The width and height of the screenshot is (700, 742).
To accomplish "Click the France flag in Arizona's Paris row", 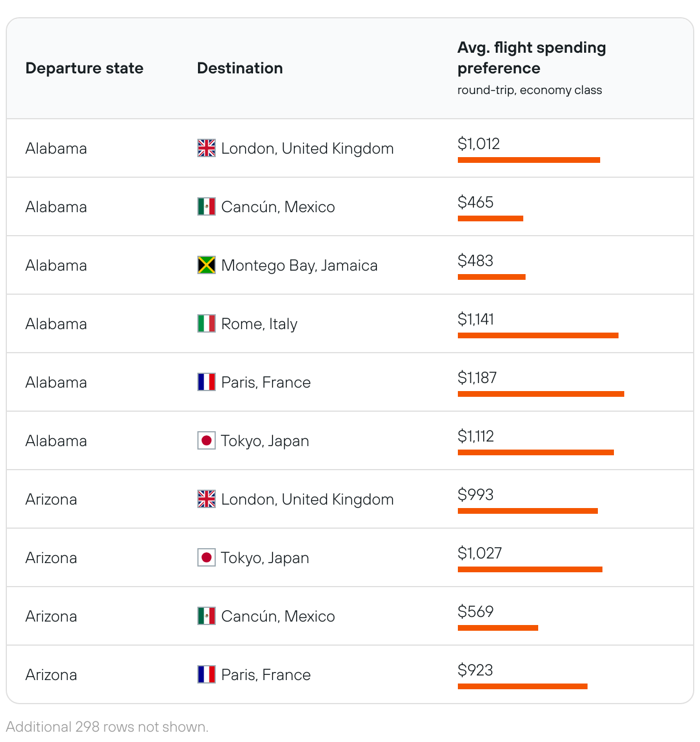I will click(x=207, y=674).
